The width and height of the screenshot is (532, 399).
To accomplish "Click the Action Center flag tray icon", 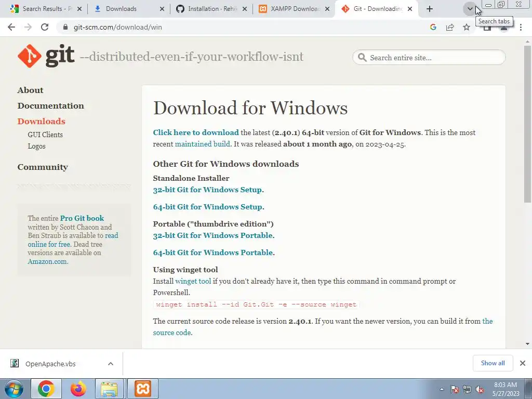I will pos(455,390).
